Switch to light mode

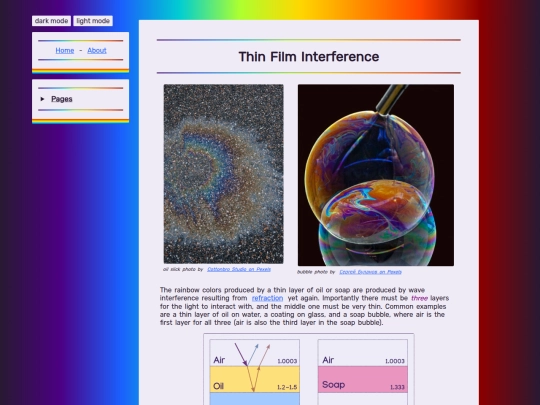point(93,21)
